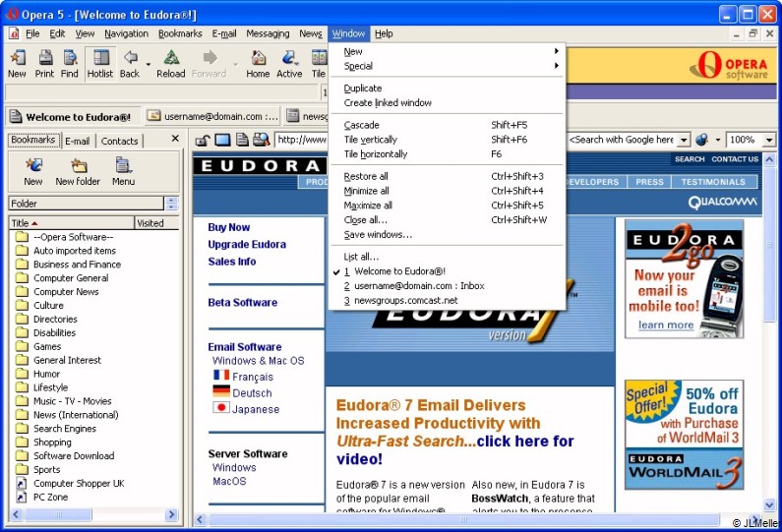The image size is (782, 532).
Task: Click the URL address field
Action: point(301,140)
